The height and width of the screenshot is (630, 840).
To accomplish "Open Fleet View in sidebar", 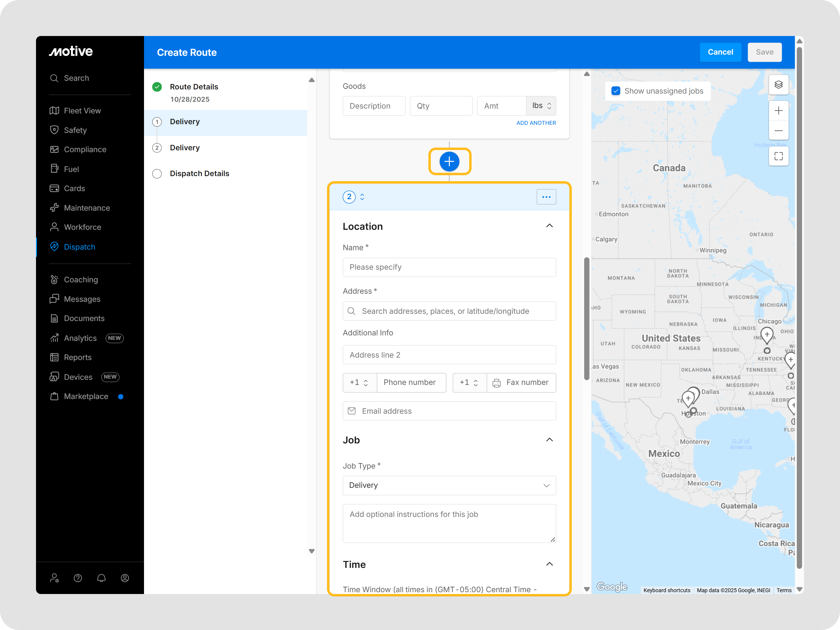I will coord(82,110).
